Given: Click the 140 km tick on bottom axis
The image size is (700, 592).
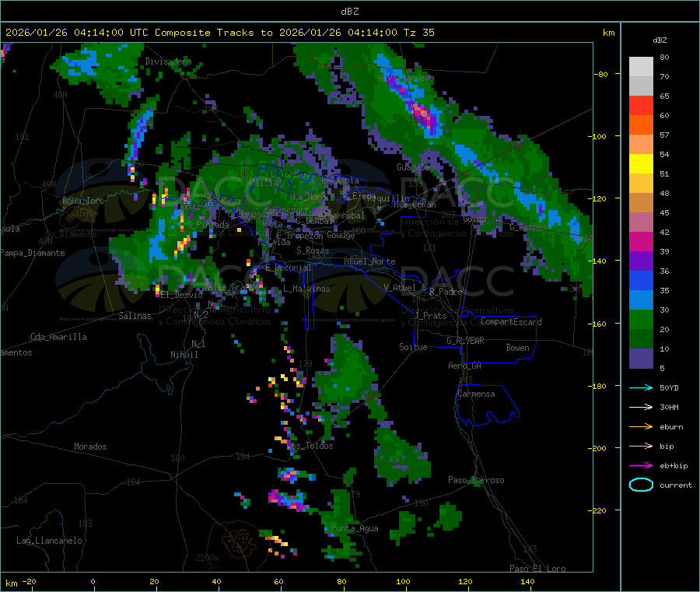Looking at the screenshot, I should coord(527,582).
